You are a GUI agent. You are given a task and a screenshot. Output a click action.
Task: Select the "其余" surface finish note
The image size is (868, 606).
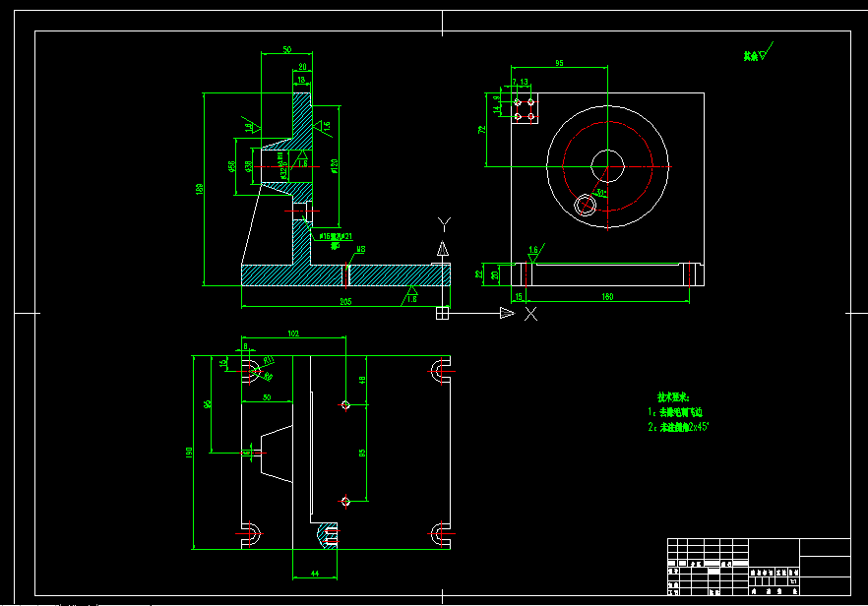point(750,56)
